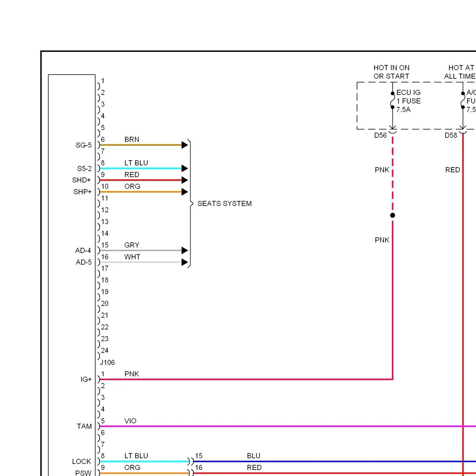
Task: Select pin number 14 label
Action: click(105, 233)
